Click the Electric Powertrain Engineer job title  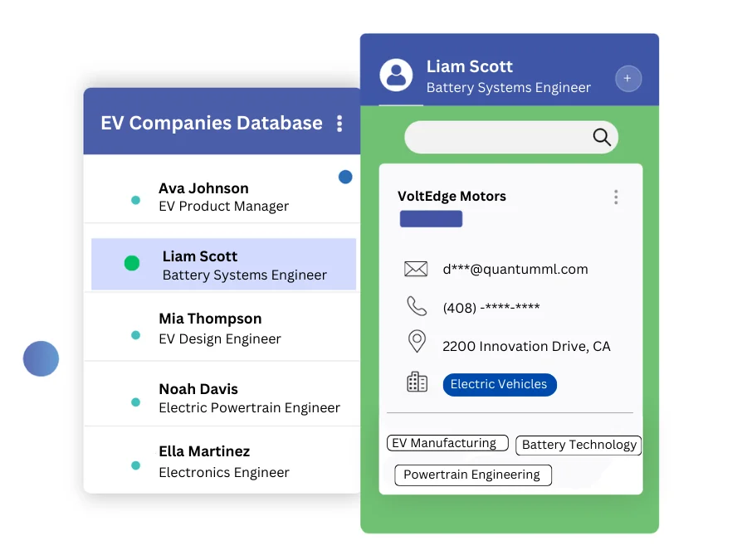tap(250, 408)
